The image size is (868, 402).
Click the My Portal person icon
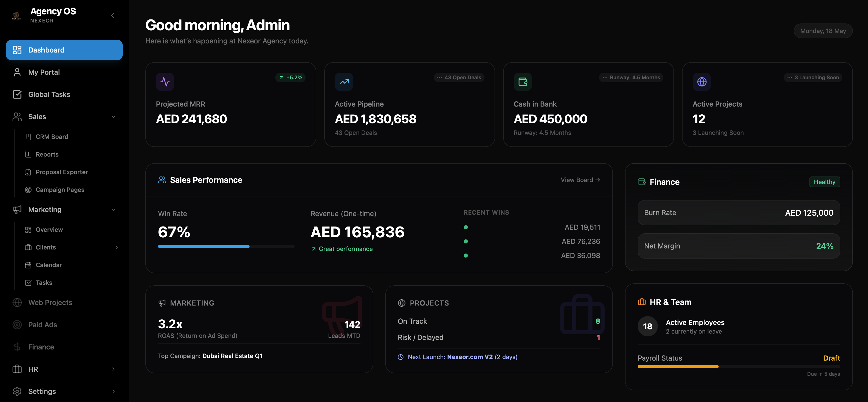tap(17, 72)
